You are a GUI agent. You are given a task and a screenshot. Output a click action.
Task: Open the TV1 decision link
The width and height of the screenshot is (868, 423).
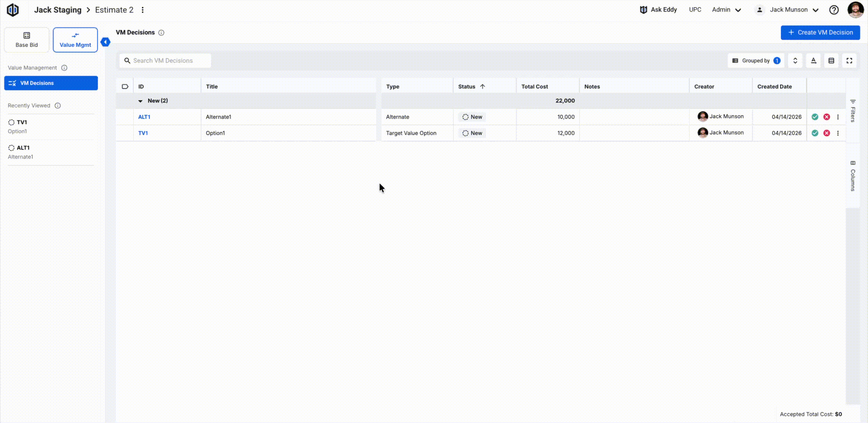click(x=143, y=133)
